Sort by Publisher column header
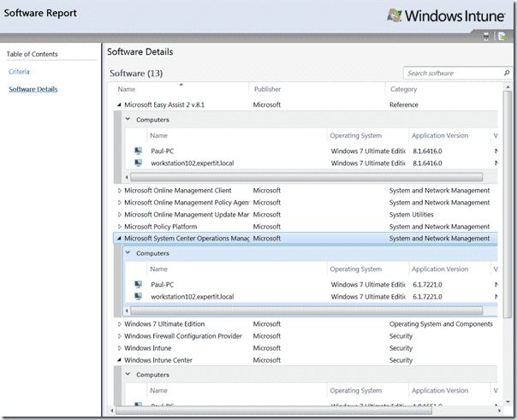Screen dimensions: 517x420 [x=267, y=89]
